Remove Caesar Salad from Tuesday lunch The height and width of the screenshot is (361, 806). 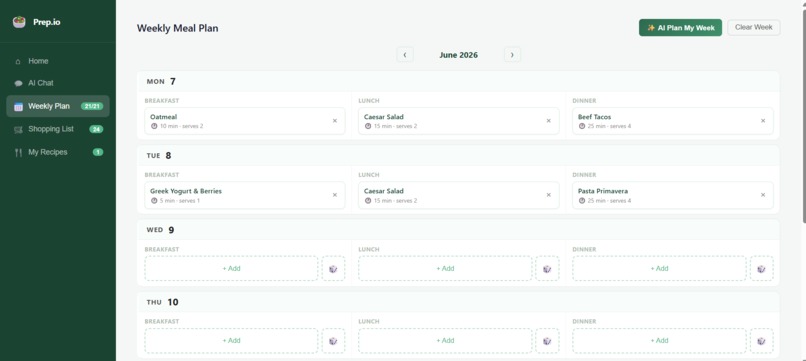click(x=548, y=195)
